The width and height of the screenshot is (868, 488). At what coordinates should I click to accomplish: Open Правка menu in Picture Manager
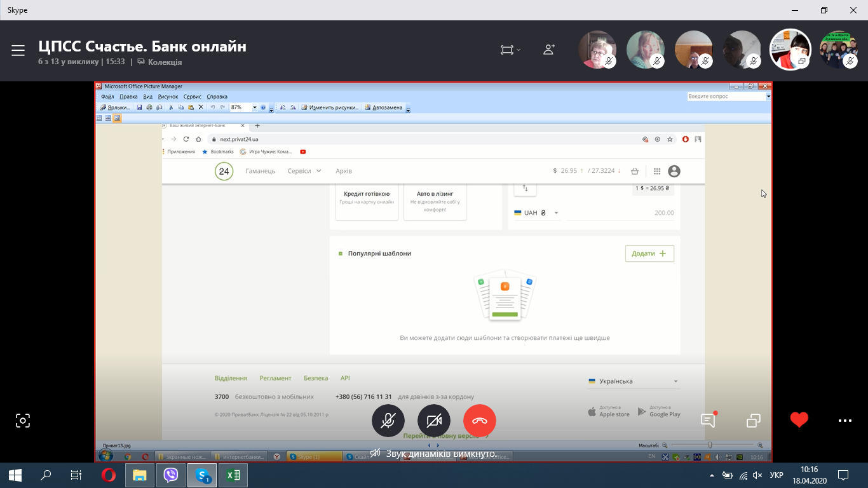[128, 97]
